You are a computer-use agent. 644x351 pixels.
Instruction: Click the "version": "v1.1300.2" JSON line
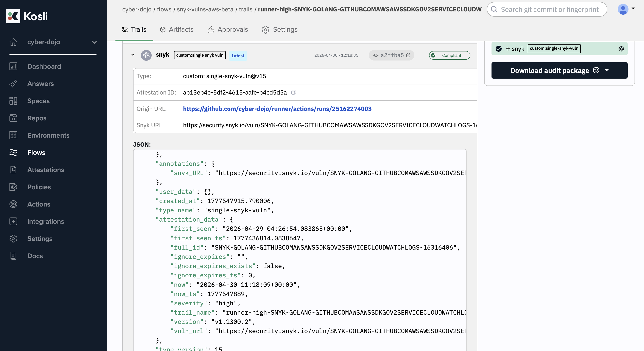pyautogui.click(x=213, y=322)
